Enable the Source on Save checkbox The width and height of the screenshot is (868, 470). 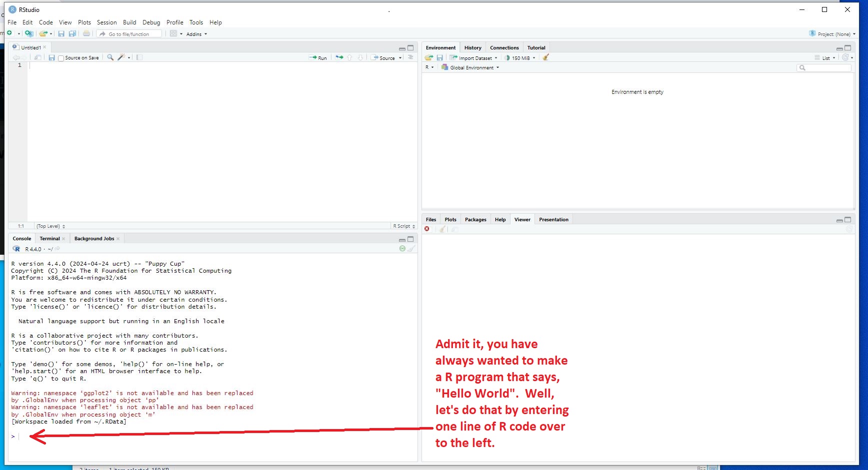pos(61,58)
